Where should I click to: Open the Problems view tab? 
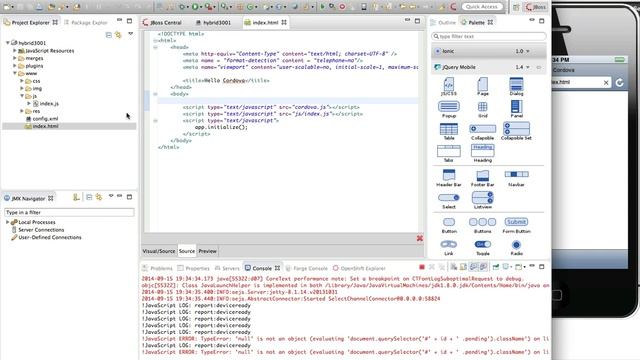tap(157, 268)
